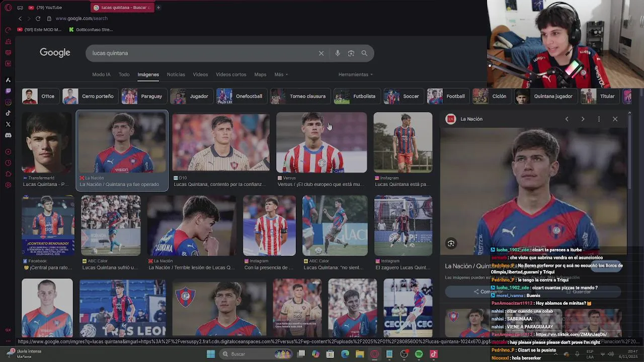Select the Videos cortos tab
The image size is (644, 362).
click(x=231, y=74)
